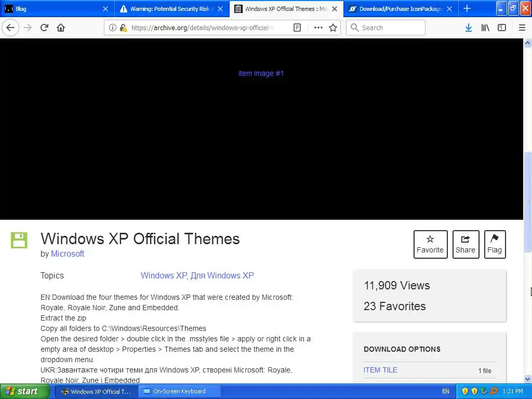The width and height of the screenshot is (532, 399).
Task: Click the Share button
Action: click(465, 244)
